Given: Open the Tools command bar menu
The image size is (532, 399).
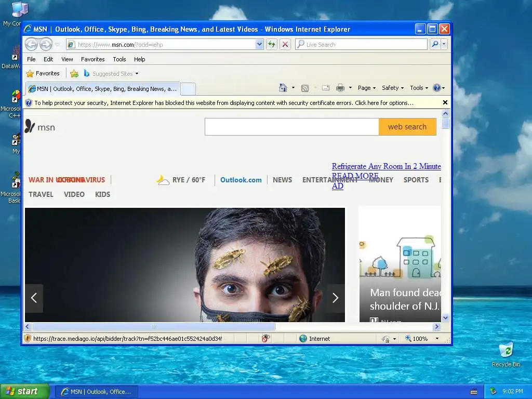Looking at the screenshot, I should coord(419,88).
